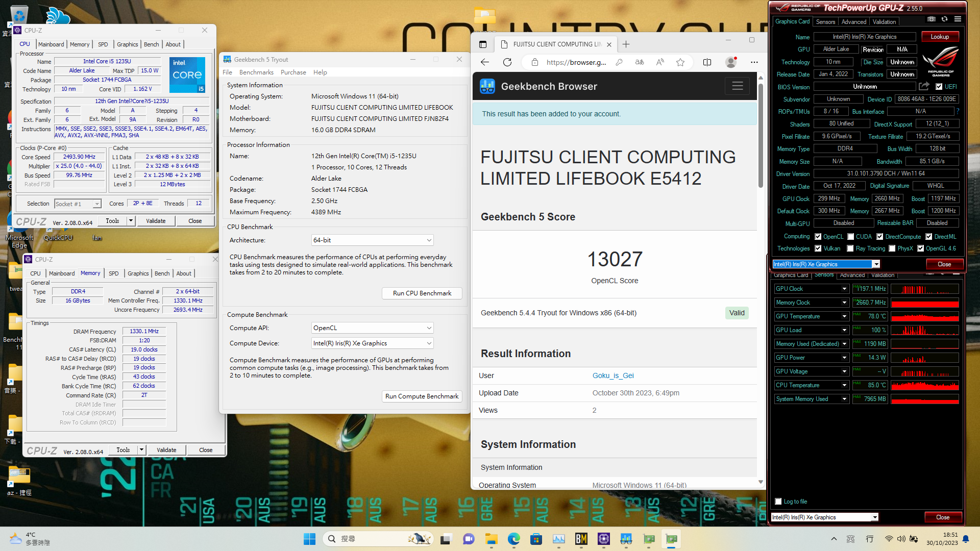Toggle the PhysX checkbox
Screen dimensions: 980x551
click(892, 248)
